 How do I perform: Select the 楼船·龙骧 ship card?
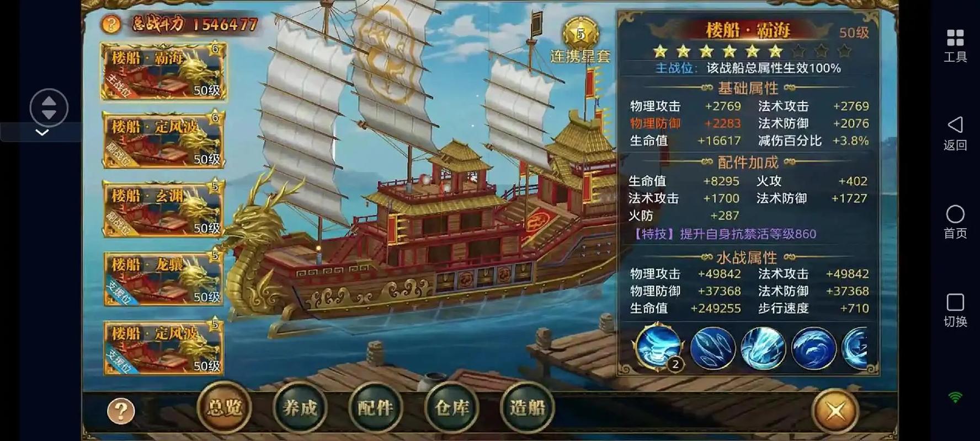163,278
